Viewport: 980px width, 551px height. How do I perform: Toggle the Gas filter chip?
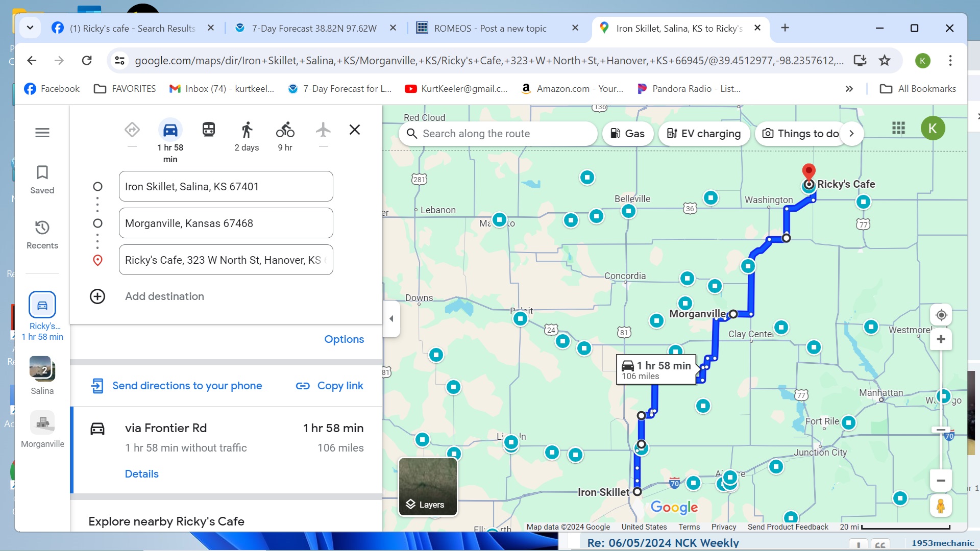[627, 134]
